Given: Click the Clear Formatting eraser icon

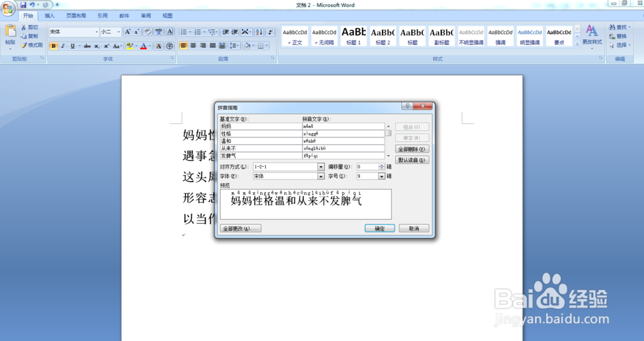Looking at the screenshot, I should 147,32.
